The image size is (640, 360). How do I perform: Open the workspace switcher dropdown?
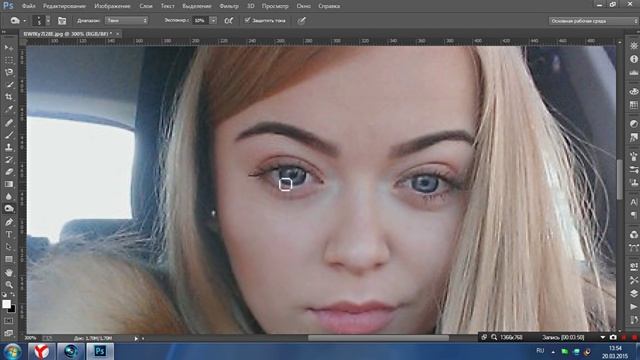[x=593, y=21]
